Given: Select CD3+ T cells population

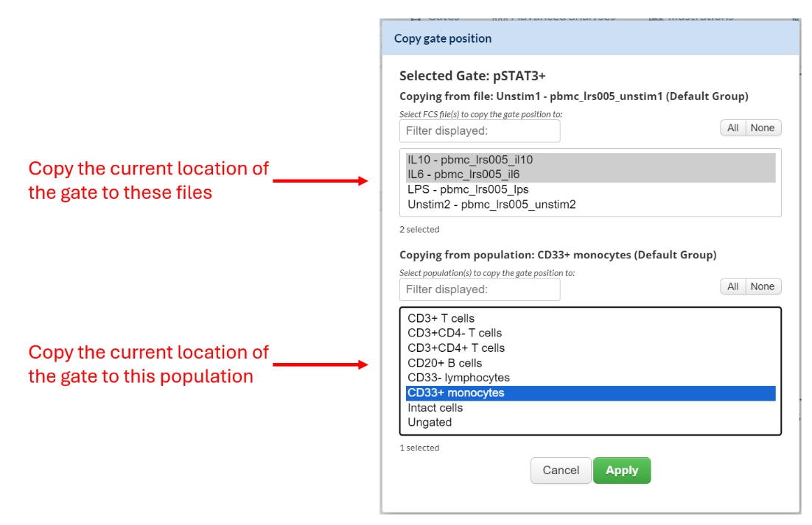Looking at the screenshot, I should 441,318.
